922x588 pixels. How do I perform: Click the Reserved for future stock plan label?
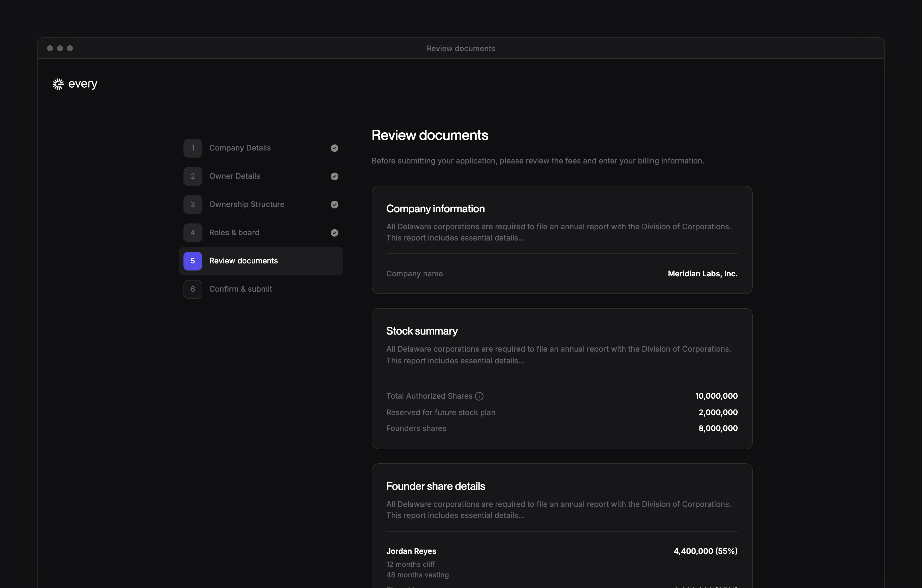click(x=441, y=413)
